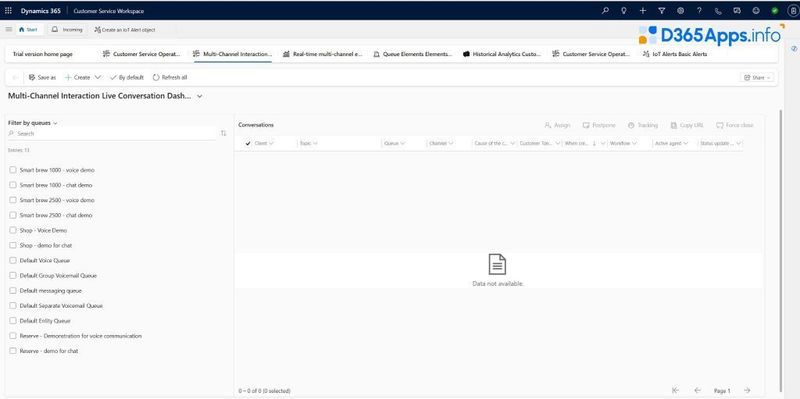Viewport: 800px width, 399px height.
Task: Go to the first page of conversations
Action: tap(676, 390)
